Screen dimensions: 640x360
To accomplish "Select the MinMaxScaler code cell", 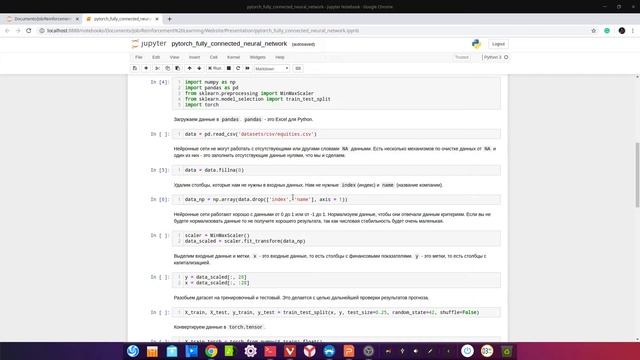I will [x=336, y=238].
